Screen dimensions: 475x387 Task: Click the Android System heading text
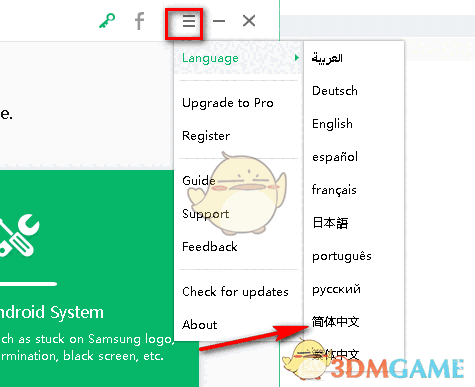click(x=52, y=312)
